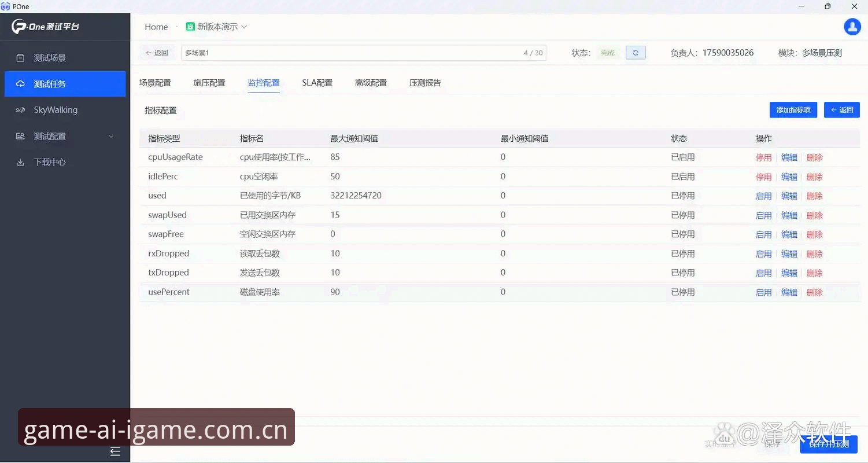Open the 测试场景 sidebar icon
This screenshot has width=868, height=463.
coord(20,58)
